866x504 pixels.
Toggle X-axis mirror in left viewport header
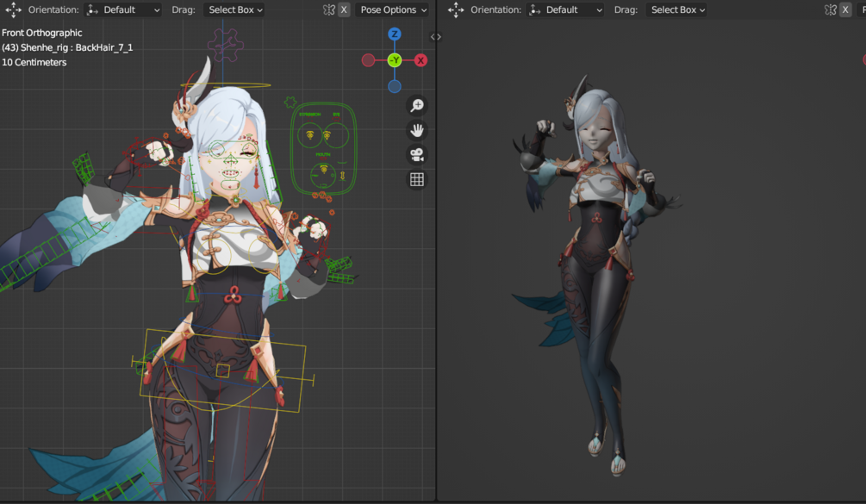click(344, 9)
